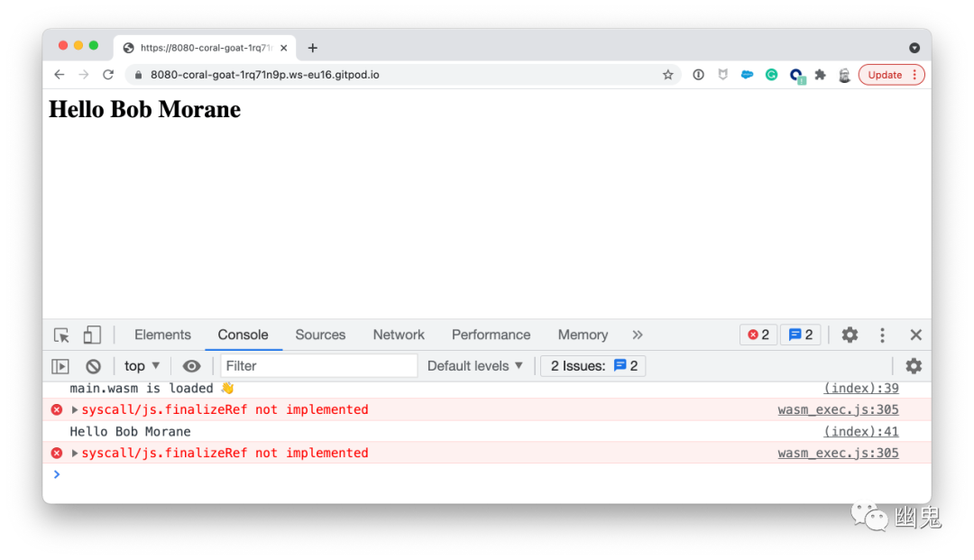The width and height of the screenshot is (974, 560).
Task: Reload the gitpod.io page
Action: tap(108, 75)
